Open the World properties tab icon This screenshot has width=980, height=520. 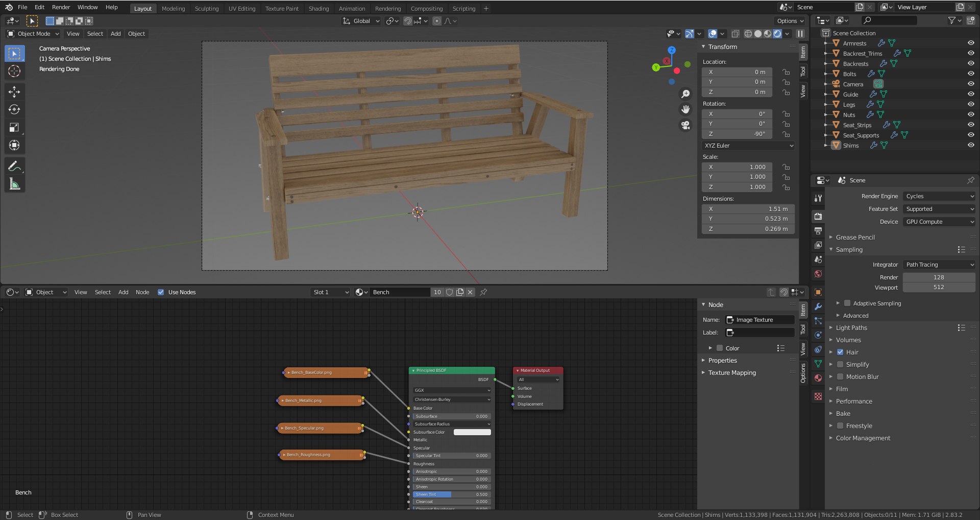[x=818, y=274]
